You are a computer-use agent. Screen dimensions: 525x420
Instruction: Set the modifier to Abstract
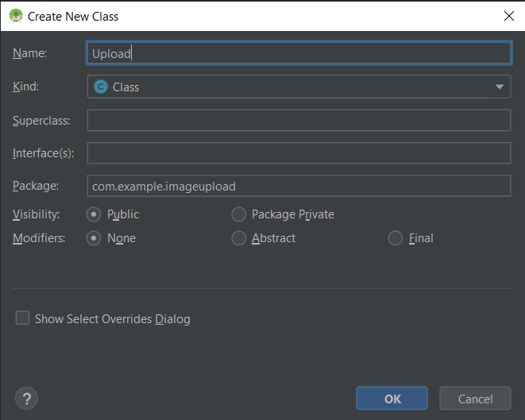(x=238, y=238)
